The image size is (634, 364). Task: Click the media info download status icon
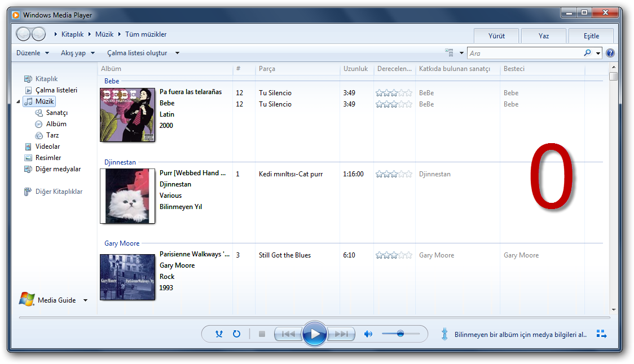click(444, 334)
